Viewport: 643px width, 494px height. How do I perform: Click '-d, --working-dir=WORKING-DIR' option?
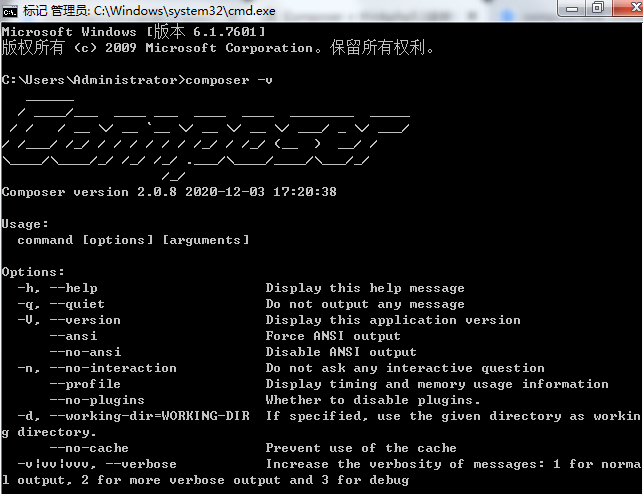(x=133, y=416)
